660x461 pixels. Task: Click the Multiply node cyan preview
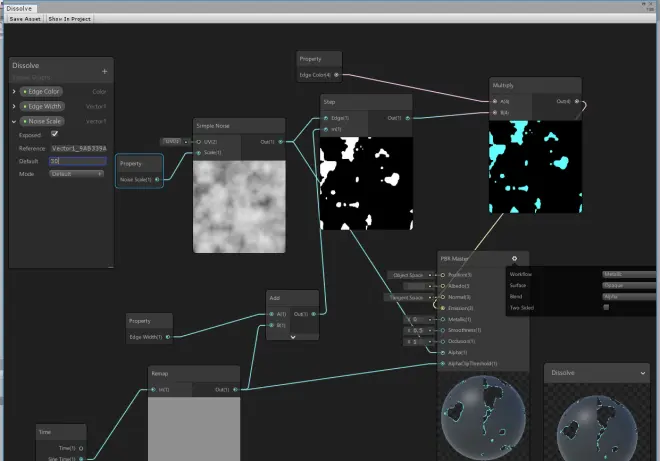tap(535, 167)
